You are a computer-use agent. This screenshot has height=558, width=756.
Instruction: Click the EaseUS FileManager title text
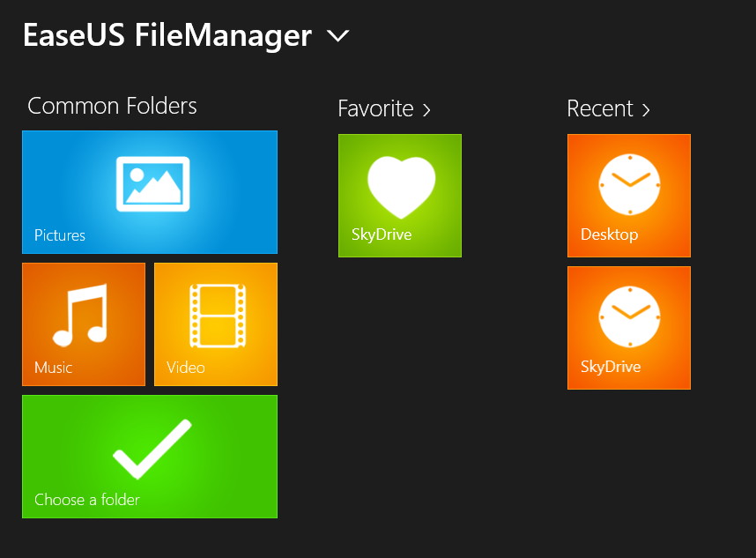coord(167,36)
